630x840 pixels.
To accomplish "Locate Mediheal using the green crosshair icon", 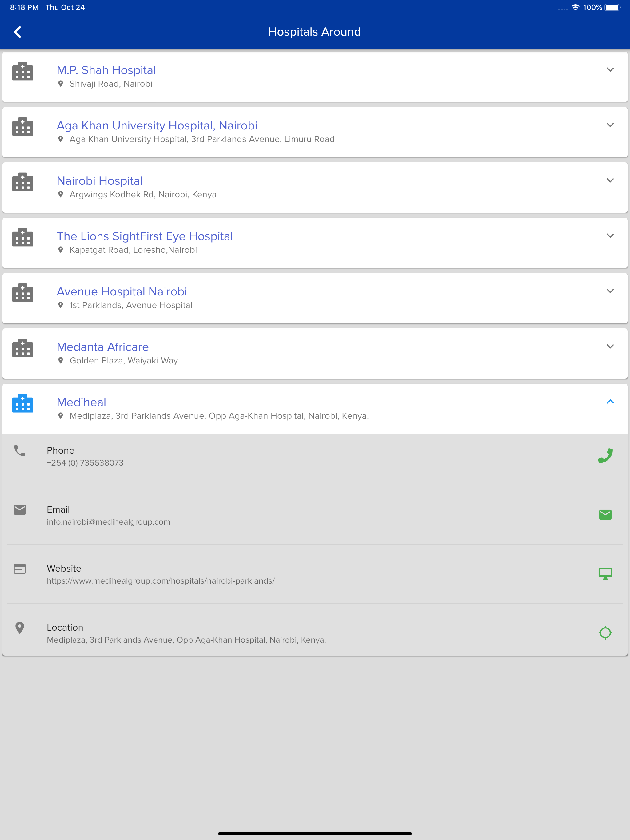I will pyautogui.click(x=605, y=633).
